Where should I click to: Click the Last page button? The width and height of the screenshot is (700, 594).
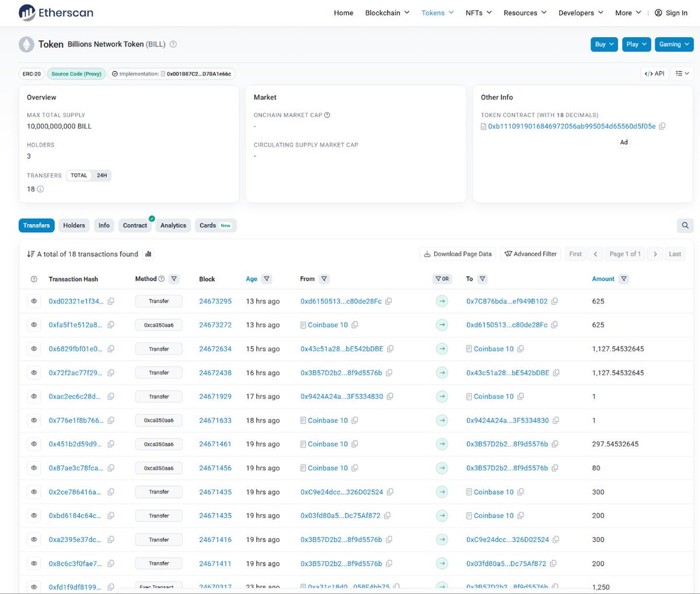(x=675, y=254)
